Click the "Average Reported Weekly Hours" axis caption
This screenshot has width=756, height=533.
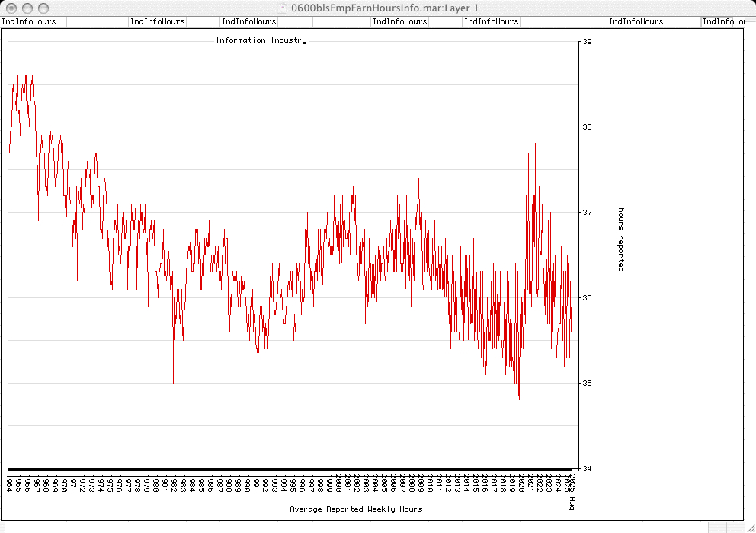pos(356,509)
